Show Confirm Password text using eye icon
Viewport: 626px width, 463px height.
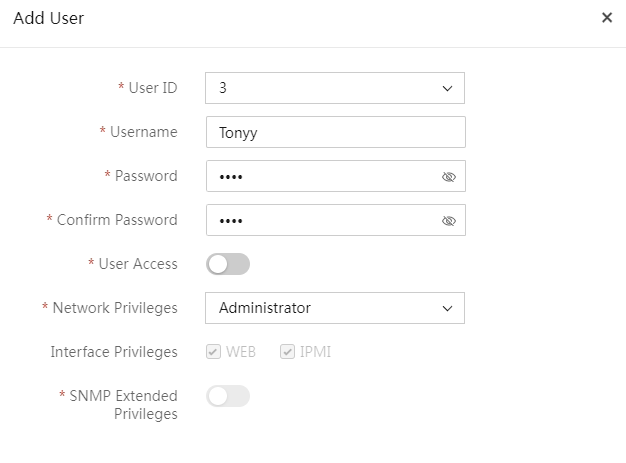[x=449, y=220]
